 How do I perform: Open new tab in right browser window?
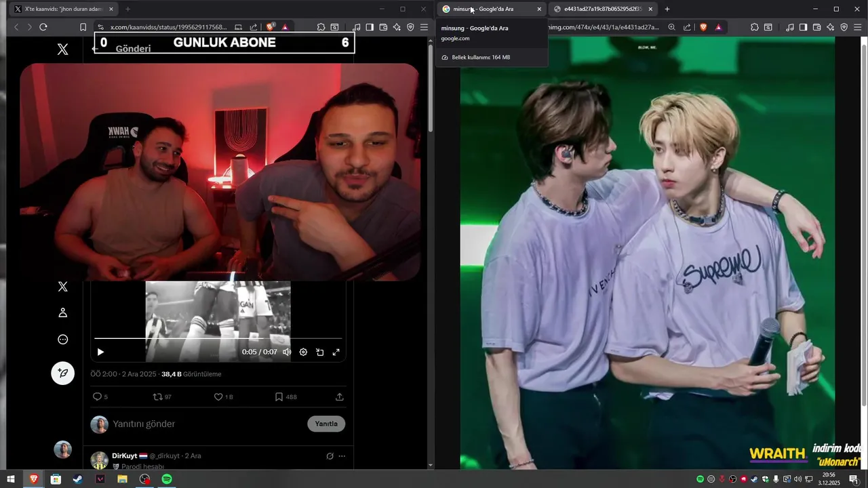click(667, 9)
